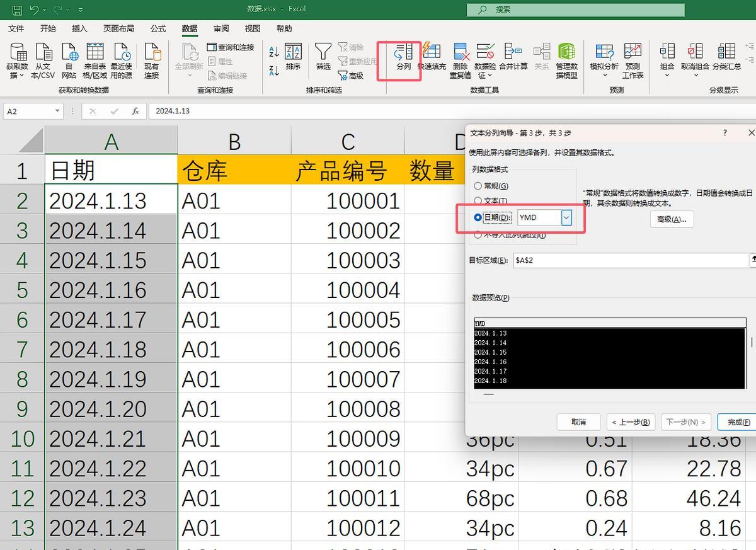Open the Help (帮助) tab
Image resolution: width=756 pixels, height=550 pixels.
(284, 28)
